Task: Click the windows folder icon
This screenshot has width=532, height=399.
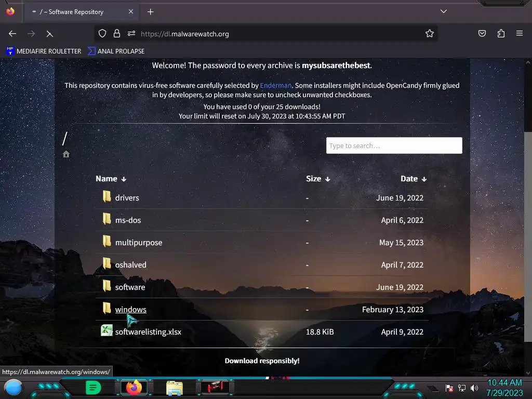Action: tap(107, 308)
